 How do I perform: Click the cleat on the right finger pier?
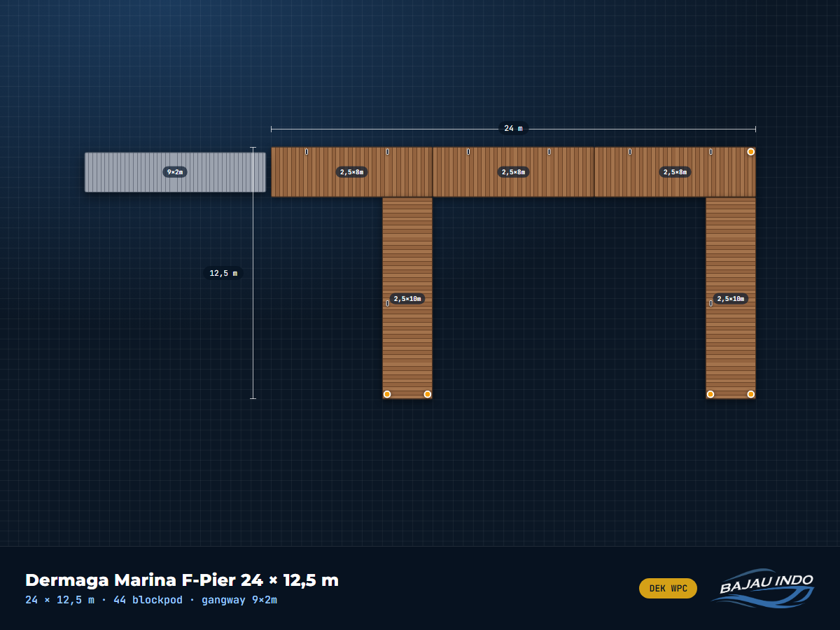click(710, 303)
